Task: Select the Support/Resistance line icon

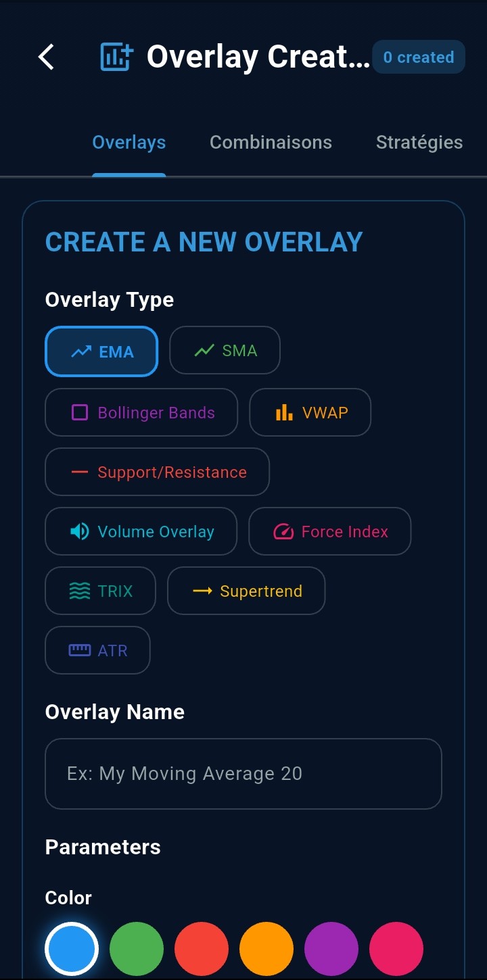Action: click(78, 472)
